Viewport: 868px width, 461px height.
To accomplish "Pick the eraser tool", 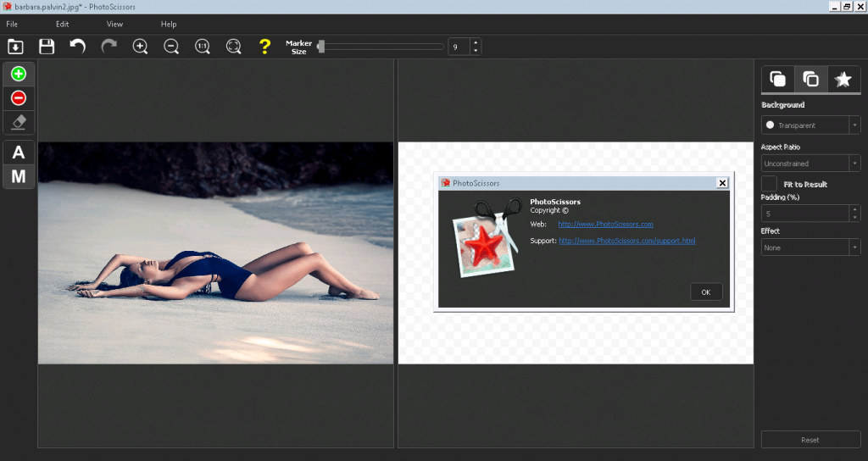I will 19,122.
